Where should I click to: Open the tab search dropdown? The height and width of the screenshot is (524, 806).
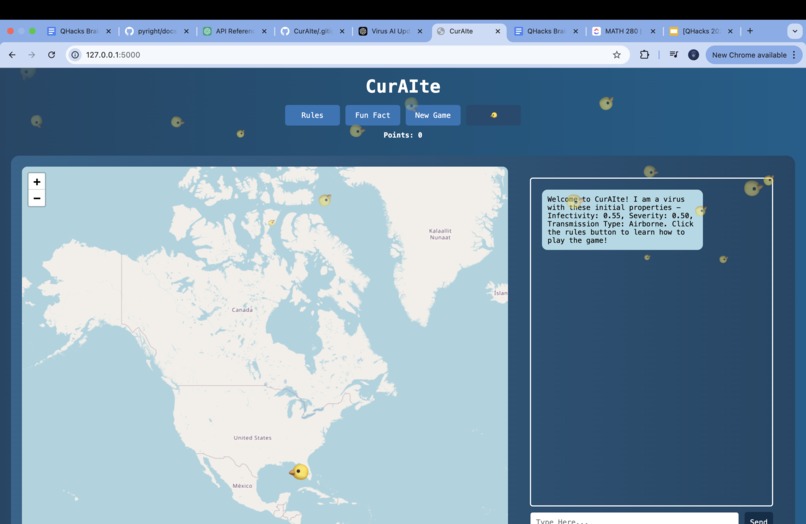click(x=794, y=31)
